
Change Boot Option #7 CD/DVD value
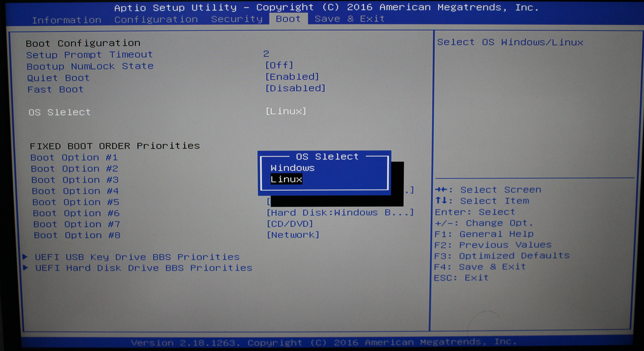(290, 224)
